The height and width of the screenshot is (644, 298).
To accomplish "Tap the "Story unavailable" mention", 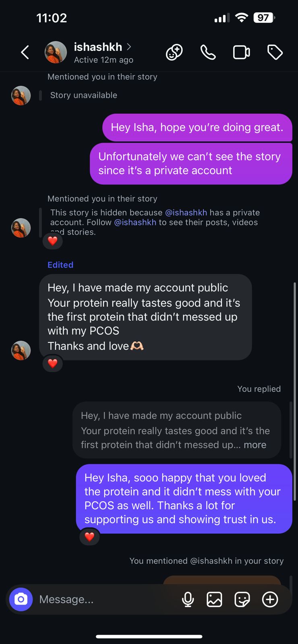I will 84,95.
